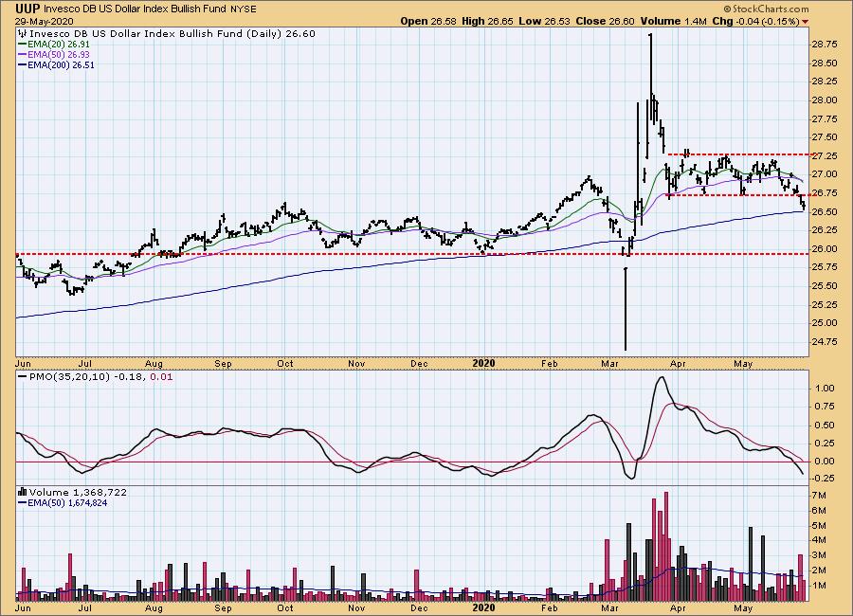Click Apr on the volume panel date axis

click(678, 607)
